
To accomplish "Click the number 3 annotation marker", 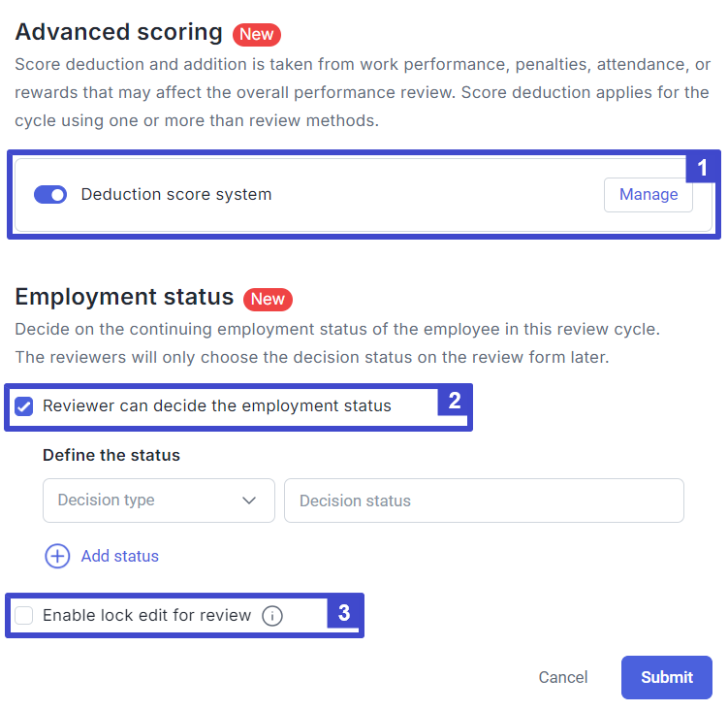I will pyautogui.click(x=343, y=612).
